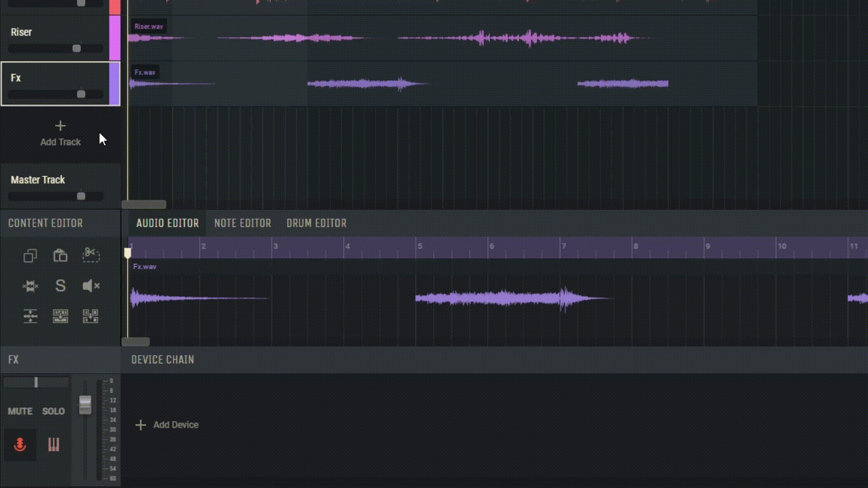Click the normalize arrows icon in Content Editor
This screenshot has width=868, height=488.
tap(30, 316)
